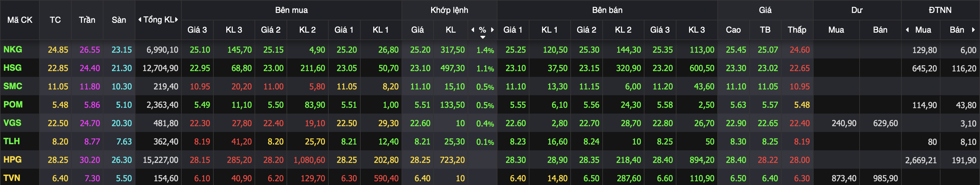
Task: Click VGS surplus buy value 240,90
Action: tap(844, 123)
